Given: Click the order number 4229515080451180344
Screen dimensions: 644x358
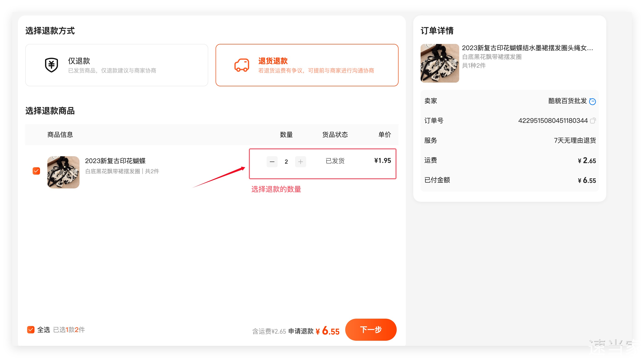Looking at the screenshot, I should (x=553, y=121).
